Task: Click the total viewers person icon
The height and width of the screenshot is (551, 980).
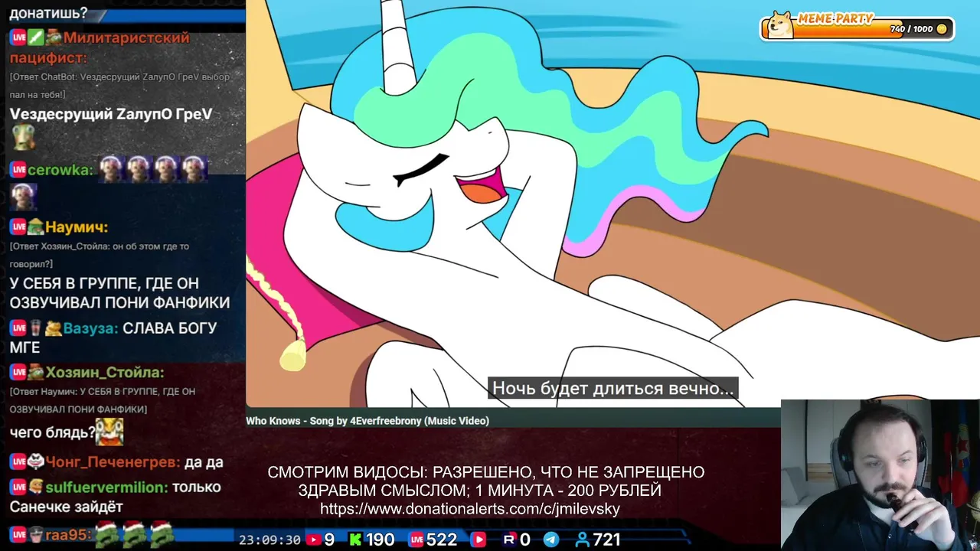Action: 581,540
